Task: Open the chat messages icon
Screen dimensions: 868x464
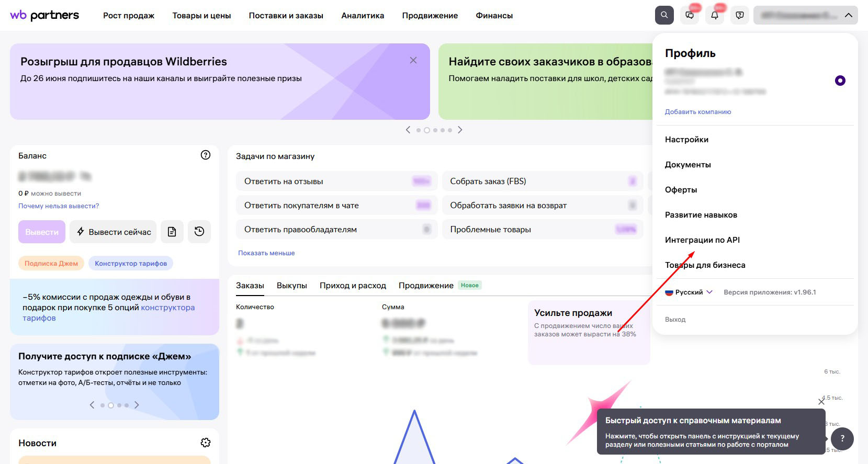Action: [690, 15]
